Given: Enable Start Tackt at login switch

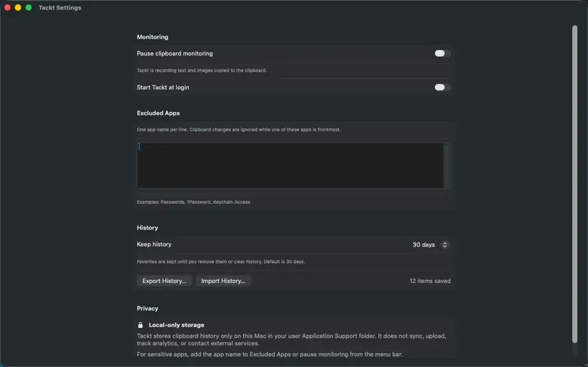Looking at the screenshot, I should pos(443,87).
